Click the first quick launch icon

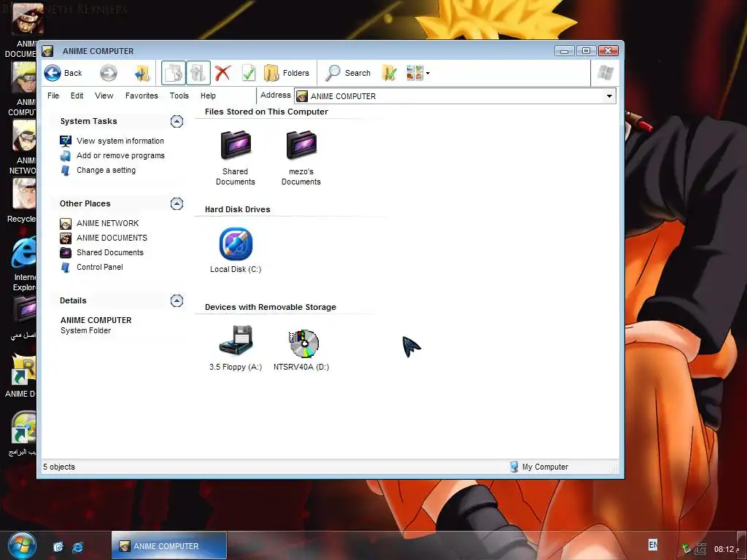click(58, 547)
